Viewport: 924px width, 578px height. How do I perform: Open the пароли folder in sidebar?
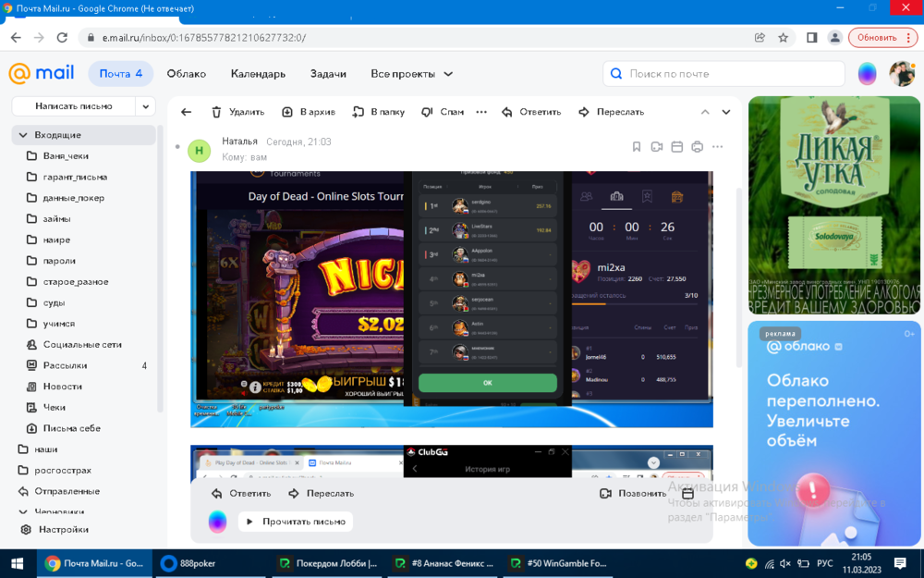click(x=59, y=261)
